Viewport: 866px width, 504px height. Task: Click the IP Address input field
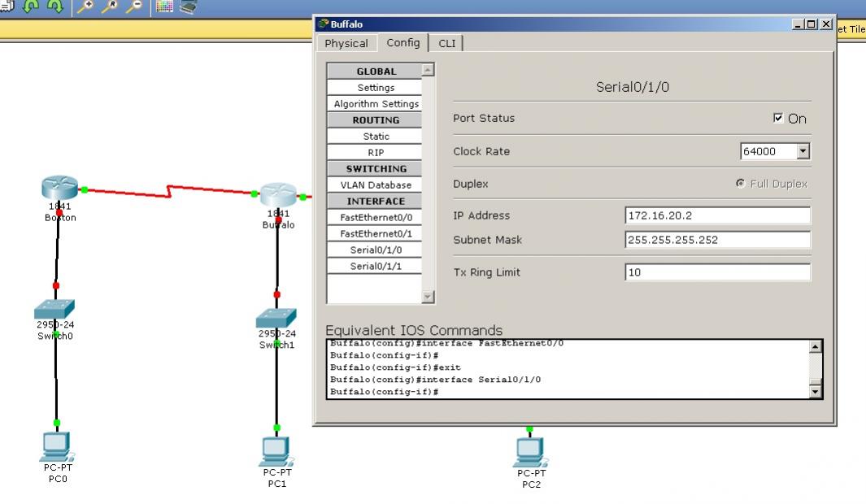(x=716, y=215)
